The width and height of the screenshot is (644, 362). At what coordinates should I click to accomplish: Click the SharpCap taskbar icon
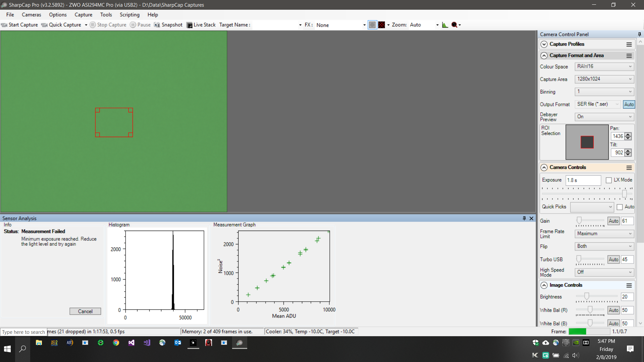coord(240,342)
